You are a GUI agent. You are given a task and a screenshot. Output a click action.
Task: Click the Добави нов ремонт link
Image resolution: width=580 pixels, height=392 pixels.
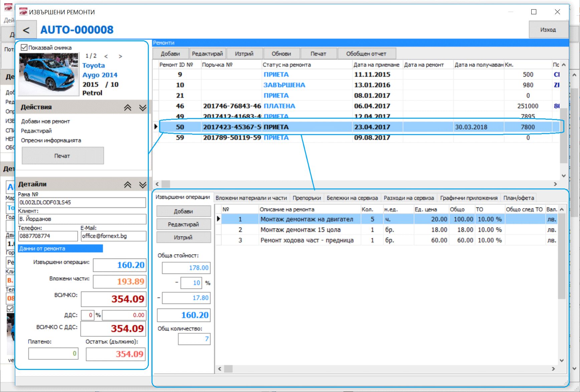pos(45,121)
